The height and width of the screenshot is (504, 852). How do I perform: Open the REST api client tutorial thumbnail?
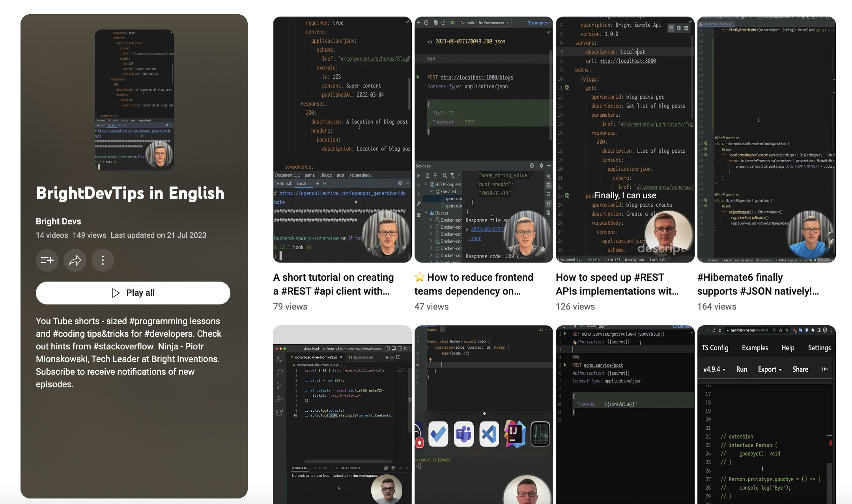pyautogui.click(x=342, y=140)
